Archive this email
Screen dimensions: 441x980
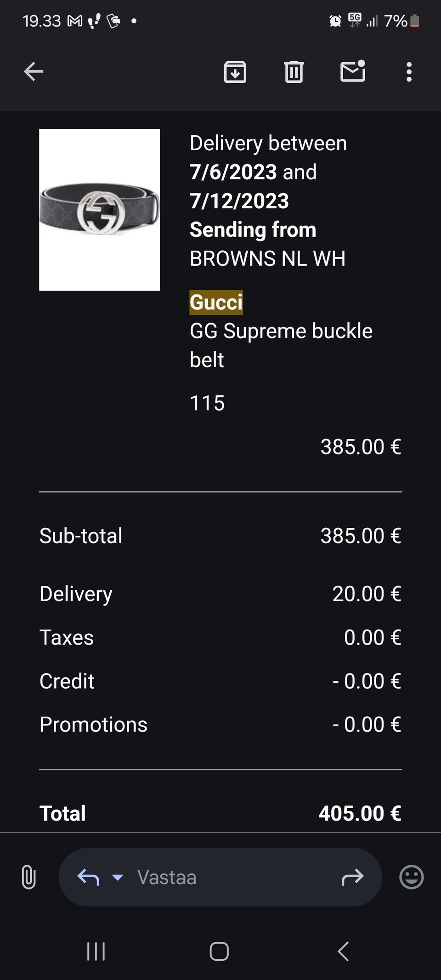point(235,72)
